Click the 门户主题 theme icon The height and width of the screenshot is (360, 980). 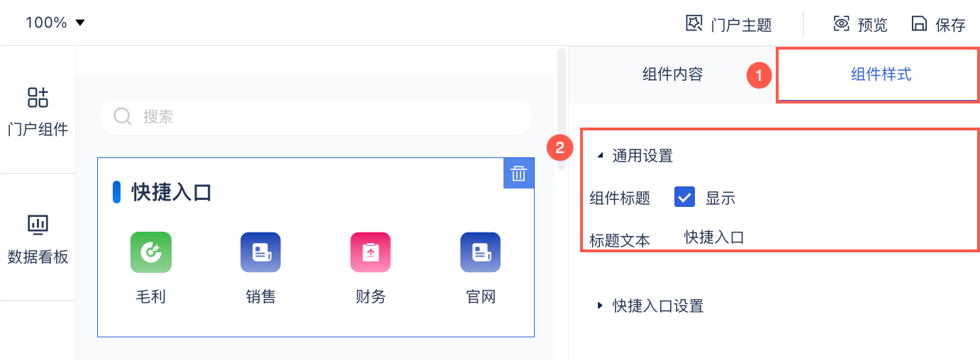point(694,24)
